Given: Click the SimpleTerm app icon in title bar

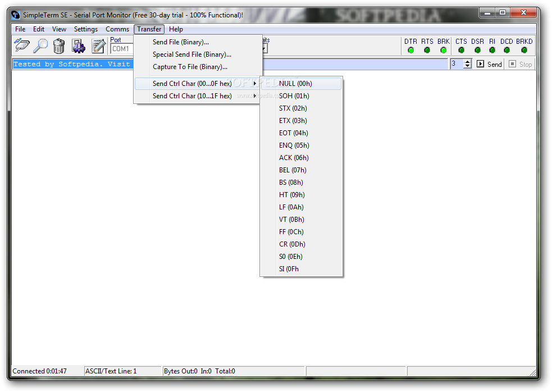Looking at the screenshot, I should [x=16, y=15].
